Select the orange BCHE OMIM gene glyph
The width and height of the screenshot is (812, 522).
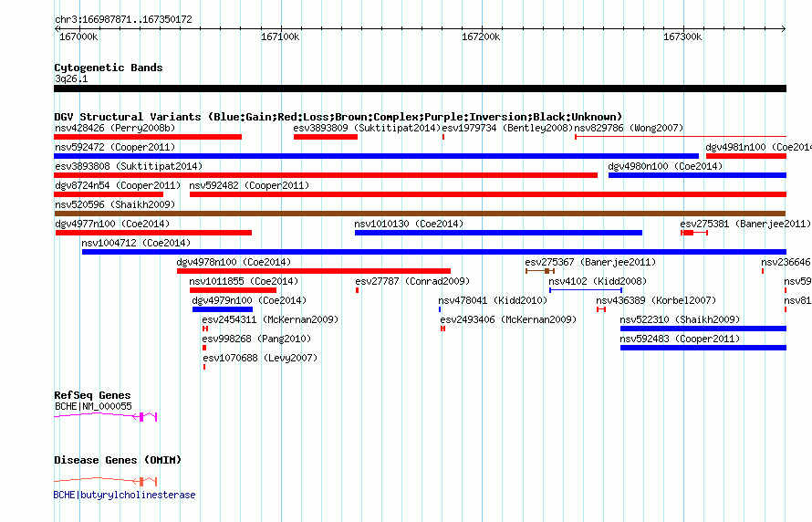point(106,481)
